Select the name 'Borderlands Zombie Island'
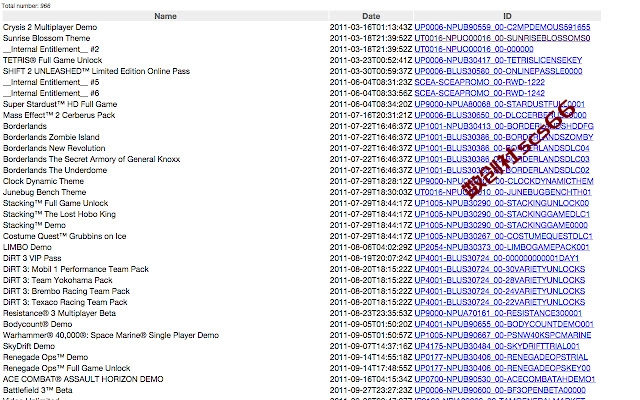Viewport: 640px width, 400px height. coord(51,138)
